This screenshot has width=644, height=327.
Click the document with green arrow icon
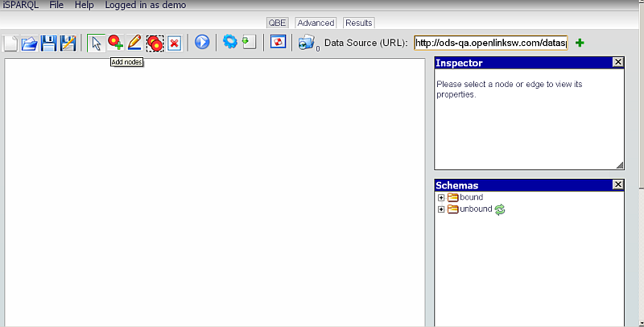[249, 42]
